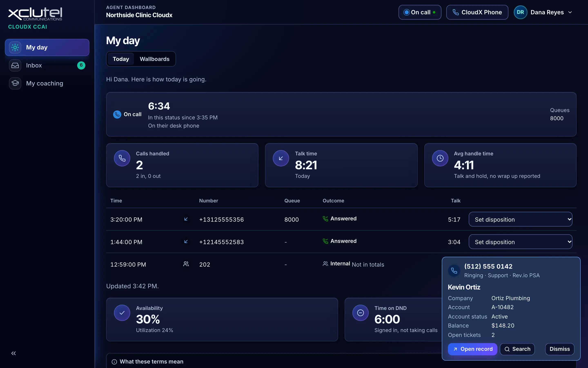Image resolution: width=588 pixels, height=368 pixels.
Task: Click the On call status phone icon
Action: [117, 114]
